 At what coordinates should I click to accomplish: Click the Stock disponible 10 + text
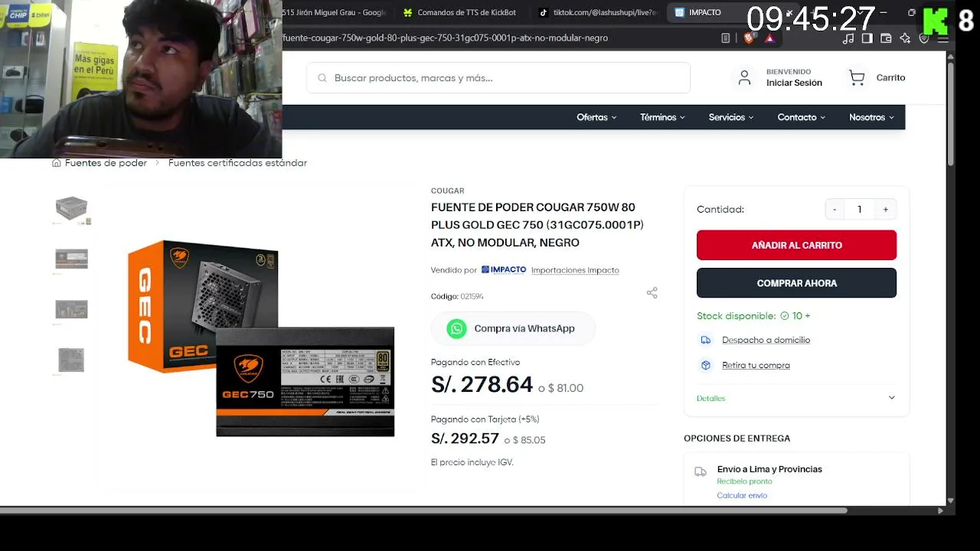[753, 316]
